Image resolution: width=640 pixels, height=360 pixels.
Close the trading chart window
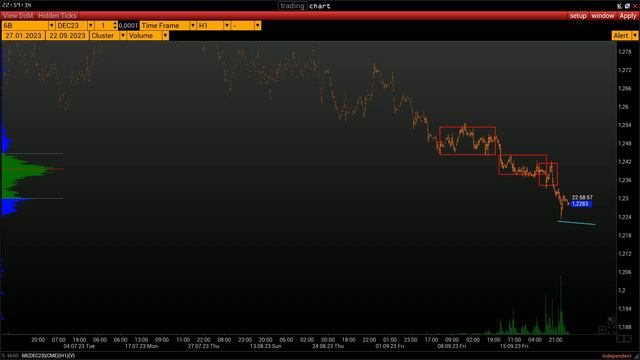tap(635, 6)
